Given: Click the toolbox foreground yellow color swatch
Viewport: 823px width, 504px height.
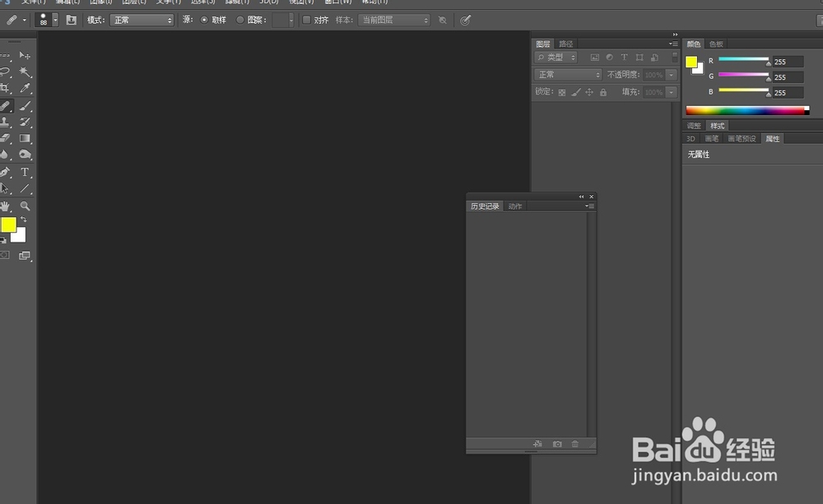Looking at the screenshot, I should click(8, 224).
